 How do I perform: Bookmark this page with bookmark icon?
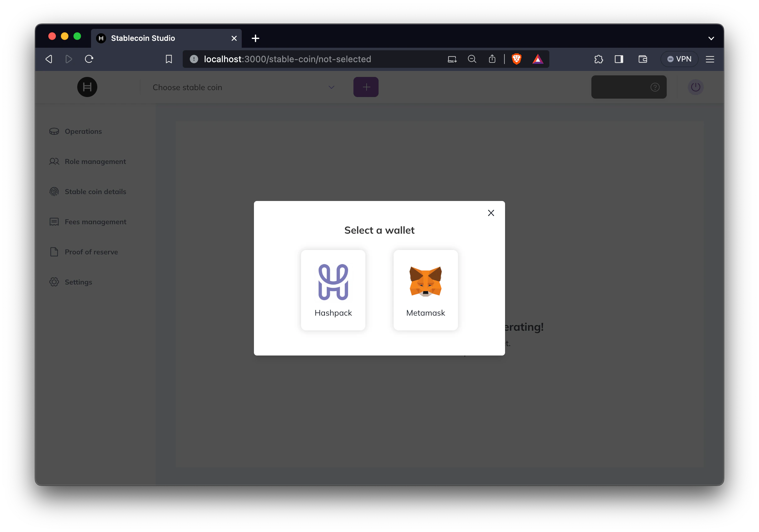(x=169, y=59)
